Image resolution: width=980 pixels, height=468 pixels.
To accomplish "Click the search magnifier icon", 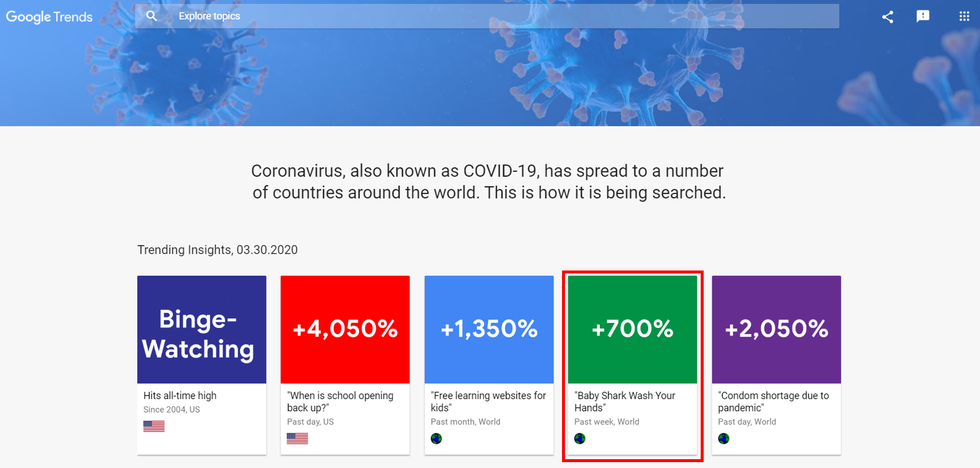I will [152, 16].
